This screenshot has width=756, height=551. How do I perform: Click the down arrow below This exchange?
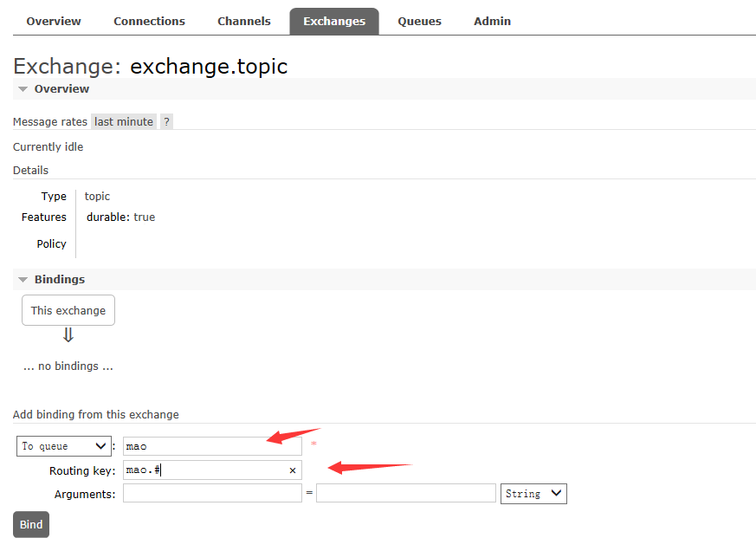pyautogui.click(x=68, y=335)
